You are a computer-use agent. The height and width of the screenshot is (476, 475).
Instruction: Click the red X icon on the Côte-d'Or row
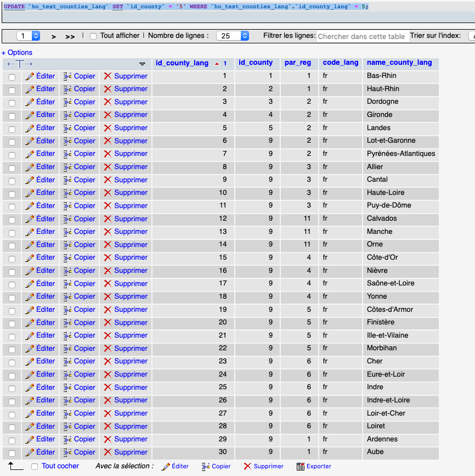[x=108, y=257]
